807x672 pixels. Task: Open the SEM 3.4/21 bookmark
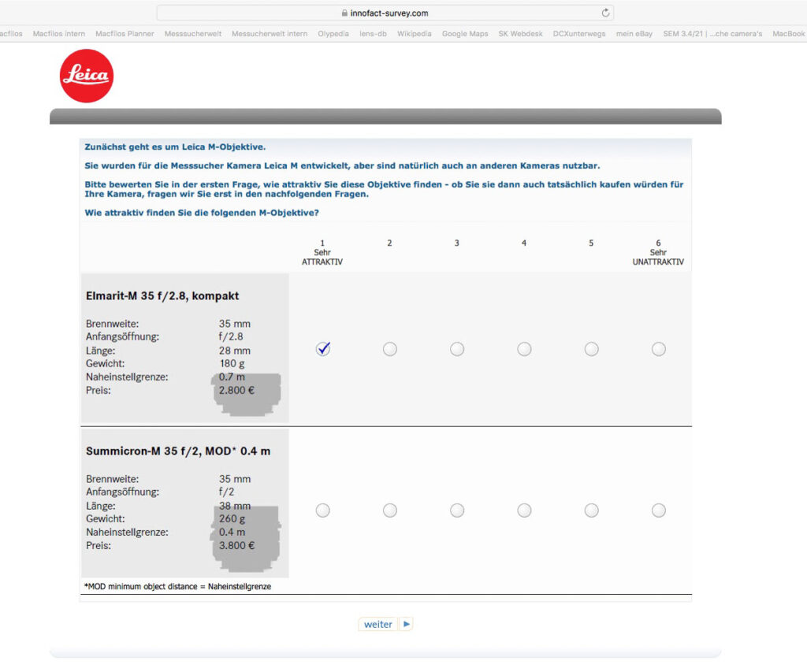(x=712, y=33)
